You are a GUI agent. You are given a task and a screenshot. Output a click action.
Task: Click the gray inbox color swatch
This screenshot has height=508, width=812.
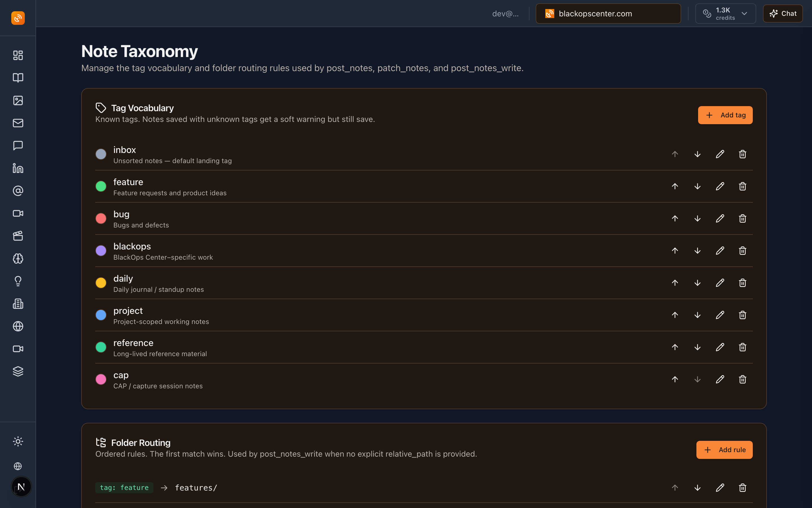click(101, 154)
